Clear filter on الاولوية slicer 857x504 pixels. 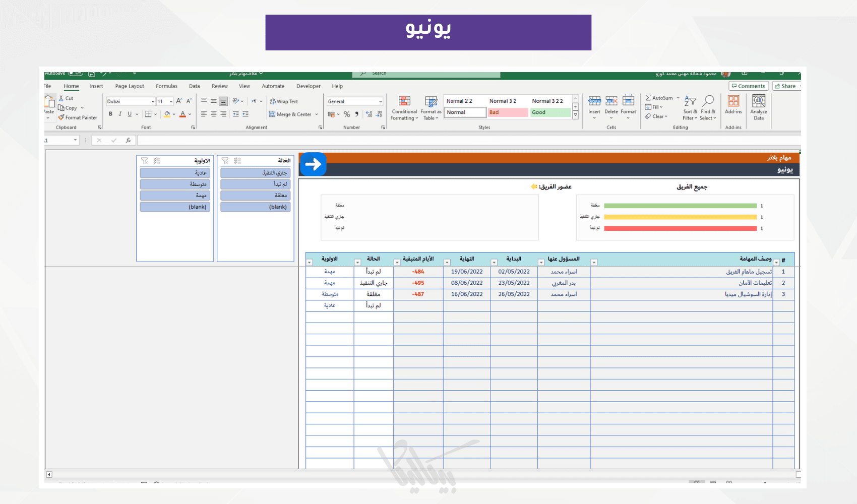click(145, 161)
